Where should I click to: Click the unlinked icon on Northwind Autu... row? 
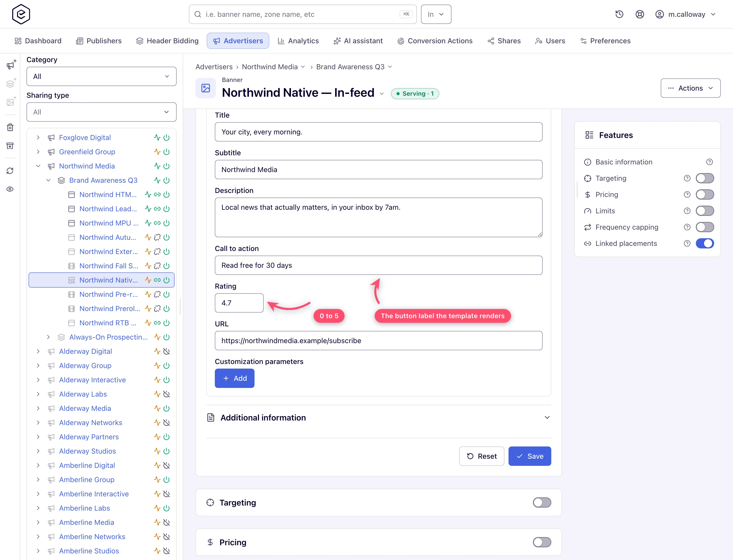click(x=157, y=237)
